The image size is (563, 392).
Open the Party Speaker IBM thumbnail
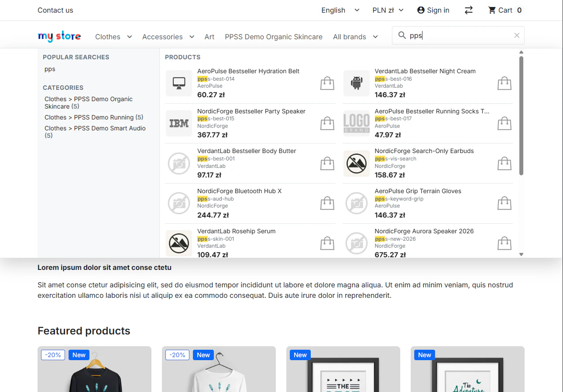tap(179, 123)
